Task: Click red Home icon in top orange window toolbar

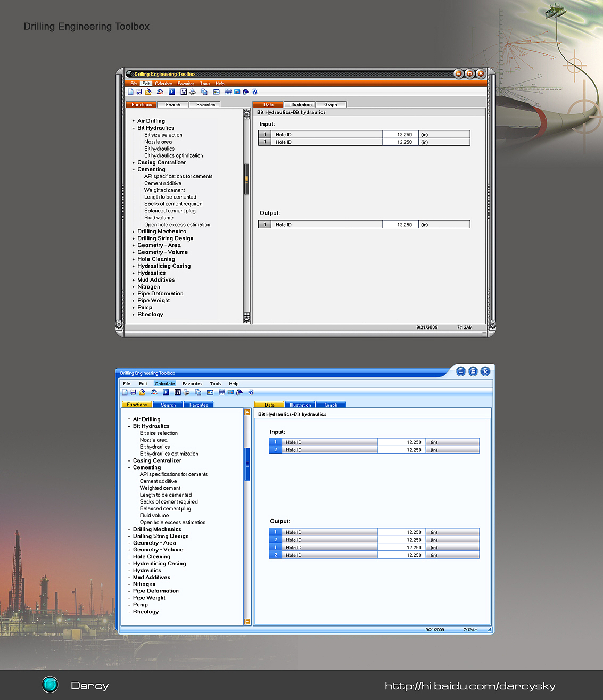Action: click(x=160, y=92)
